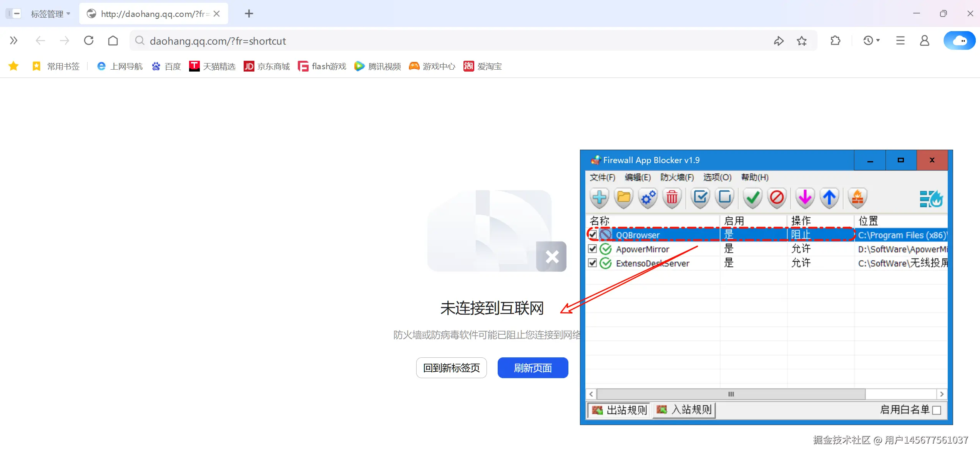The image size is (980, 457).
Task: Click the red prohibited Block icon
Action: 777,198
